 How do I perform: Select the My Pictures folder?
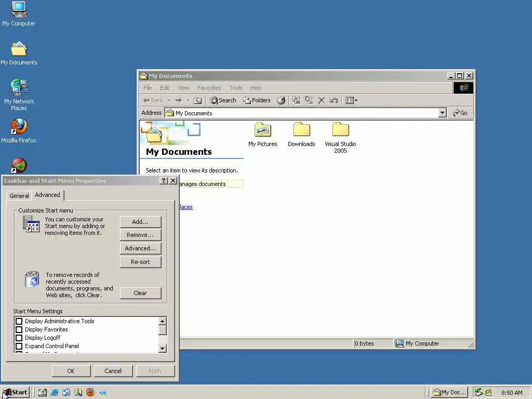[x=262, y=135]
